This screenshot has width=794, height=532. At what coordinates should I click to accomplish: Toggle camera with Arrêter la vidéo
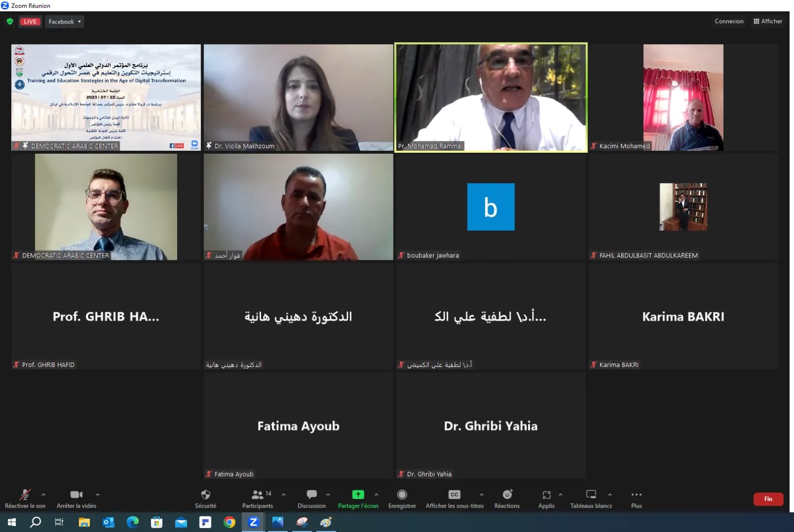pyautogui.click(x=76, y=498)
